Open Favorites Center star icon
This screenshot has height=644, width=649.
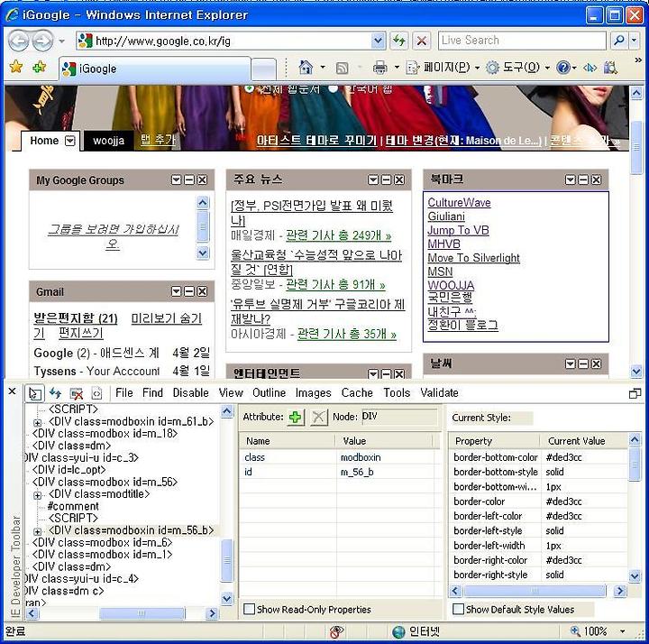click(x=16, y=67)
